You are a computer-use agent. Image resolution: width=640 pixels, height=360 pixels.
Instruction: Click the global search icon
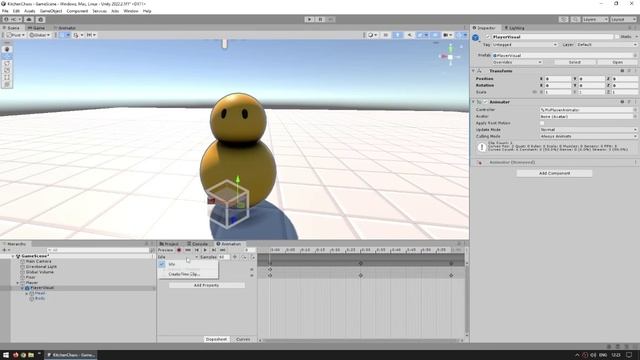[x=575, y=19]
